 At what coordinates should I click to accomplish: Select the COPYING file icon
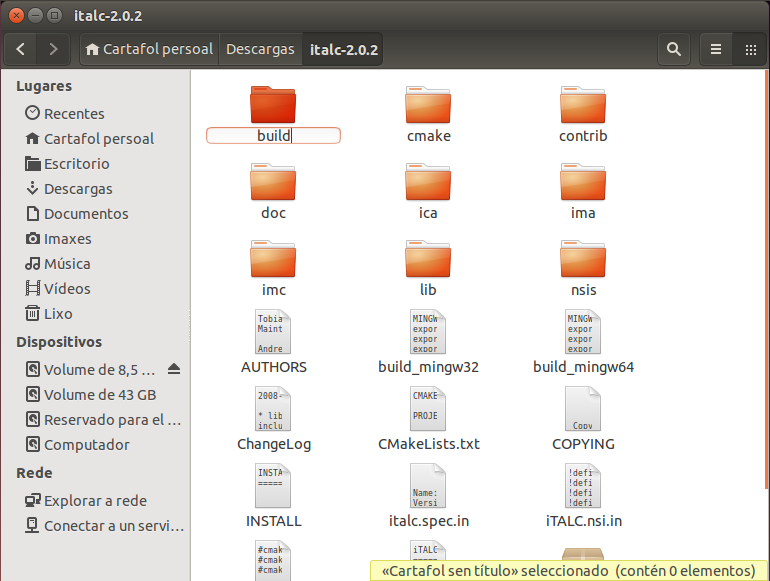(583, 409)
